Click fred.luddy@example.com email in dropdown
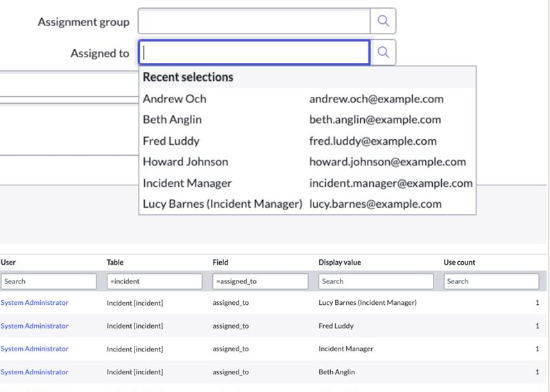The width and height of the screenshot is (550, 392). pos(373,141)
